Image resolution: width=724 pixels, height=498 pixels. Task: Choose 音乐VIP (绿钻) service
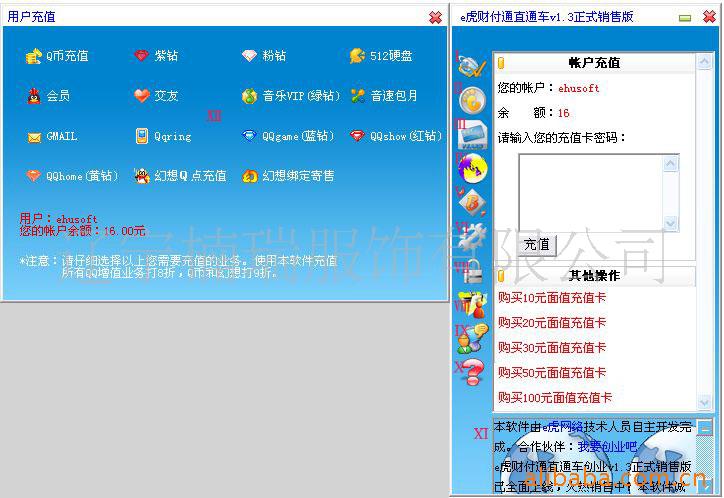(291, 96)
